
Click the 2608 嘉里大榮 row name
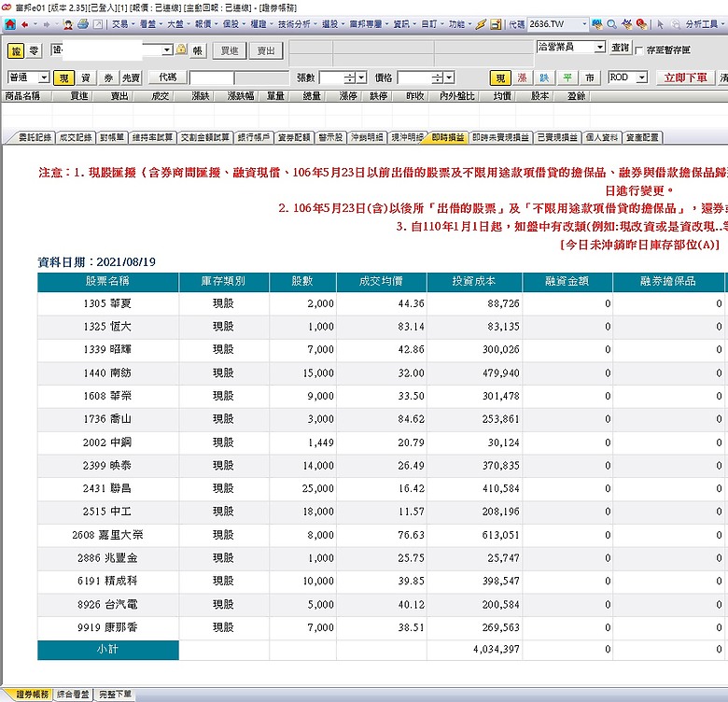pos(107,535)
